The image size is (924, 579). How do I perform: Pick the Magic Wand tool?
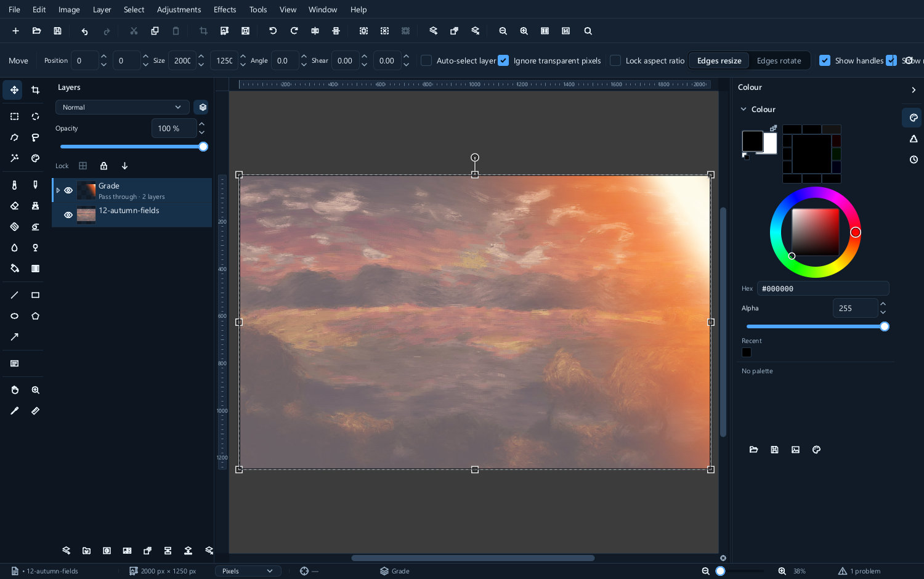14,158
